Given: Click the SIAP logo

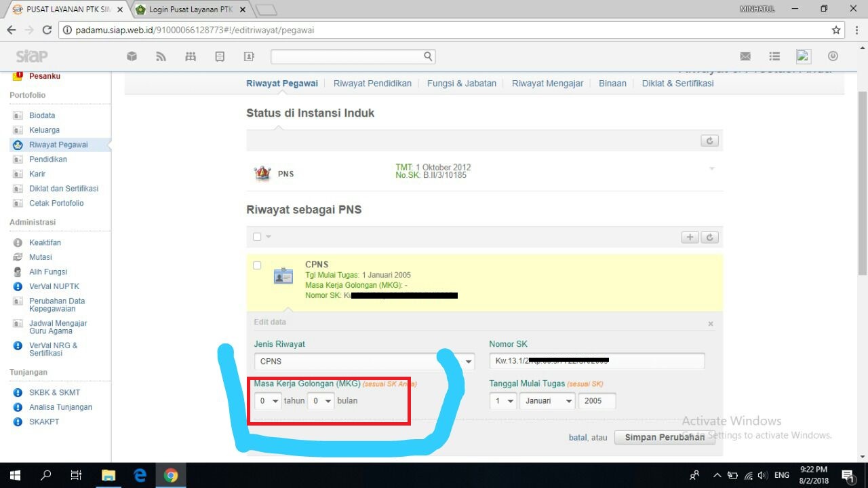Looking at the screenshot, I should point(31,56).
